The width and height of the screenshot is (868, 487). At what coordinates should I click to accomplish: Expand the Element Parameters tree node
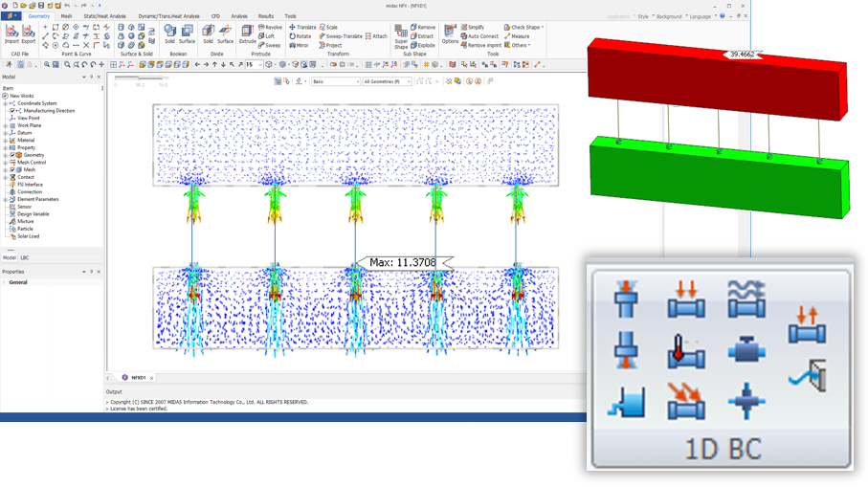5,199
